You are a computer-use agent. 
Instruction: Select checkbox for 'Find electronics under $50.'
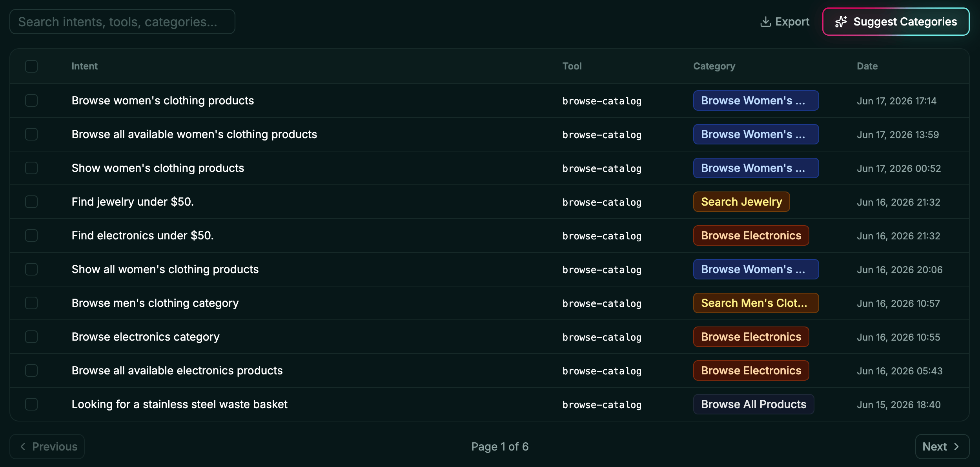pyautogui.click(x=31, y=235)
